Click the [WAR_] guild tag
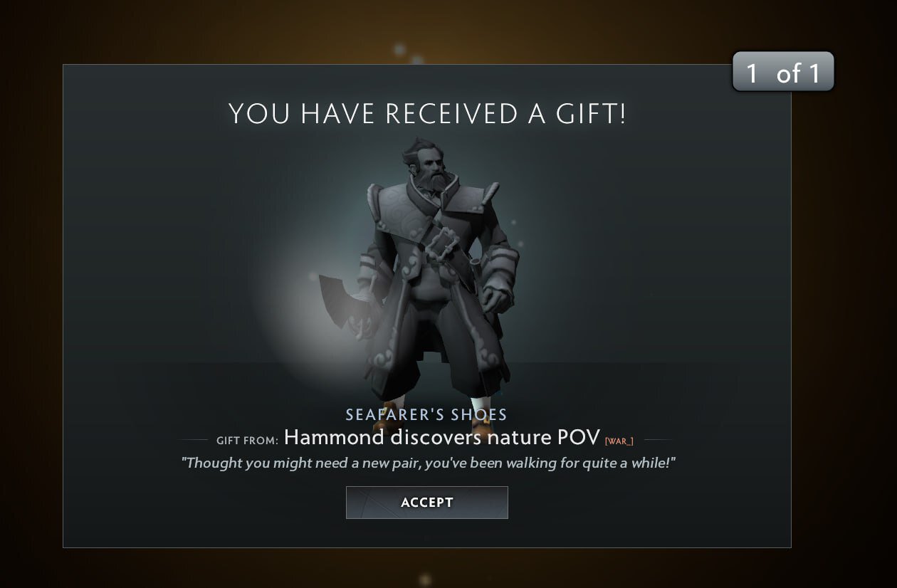 tap(619, 441)
